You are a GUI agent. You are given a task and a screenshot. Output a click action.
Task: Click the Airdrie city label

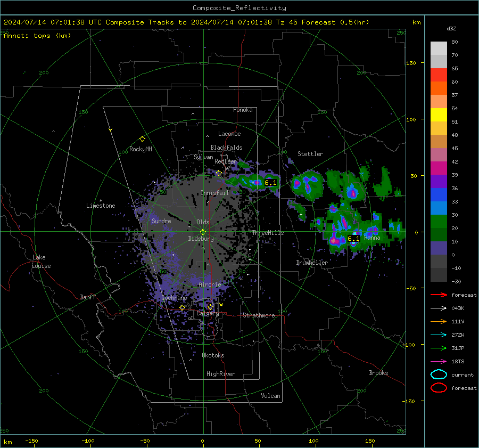pos(210,284)
